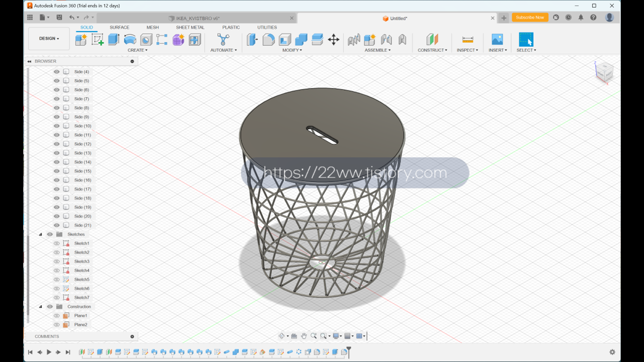The image size is (644, 362).
Task: Select the Fillet tool
Action: pos(269,40)
